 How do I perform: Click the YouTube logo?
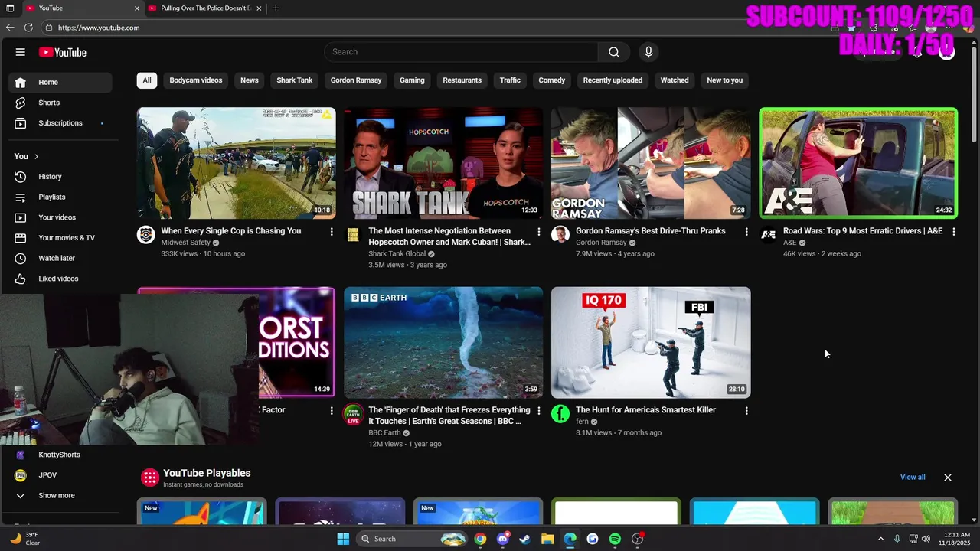(63, 52)
